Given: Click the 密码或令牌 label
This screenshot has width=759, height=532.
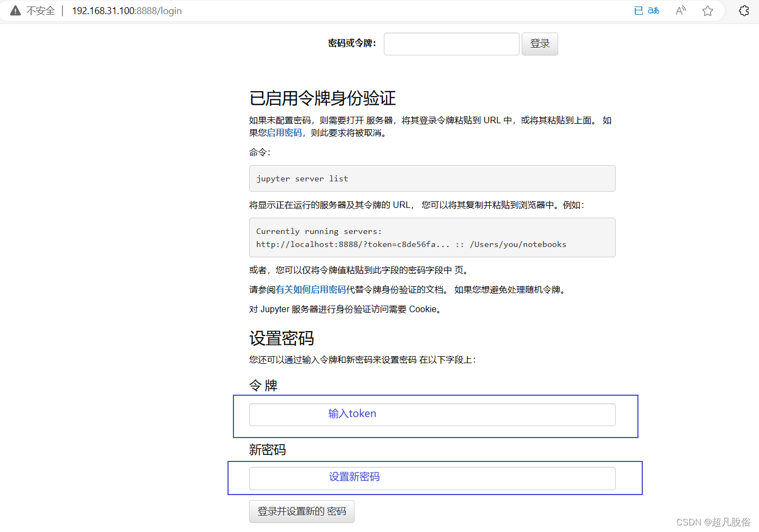Looking at the screenshot, I should [x=352, y=43].
